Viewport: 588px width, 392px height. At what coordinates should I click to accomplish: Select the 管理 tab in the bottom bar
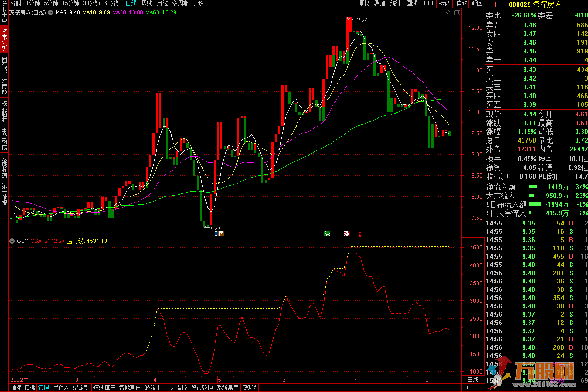[x=44, y=387]
